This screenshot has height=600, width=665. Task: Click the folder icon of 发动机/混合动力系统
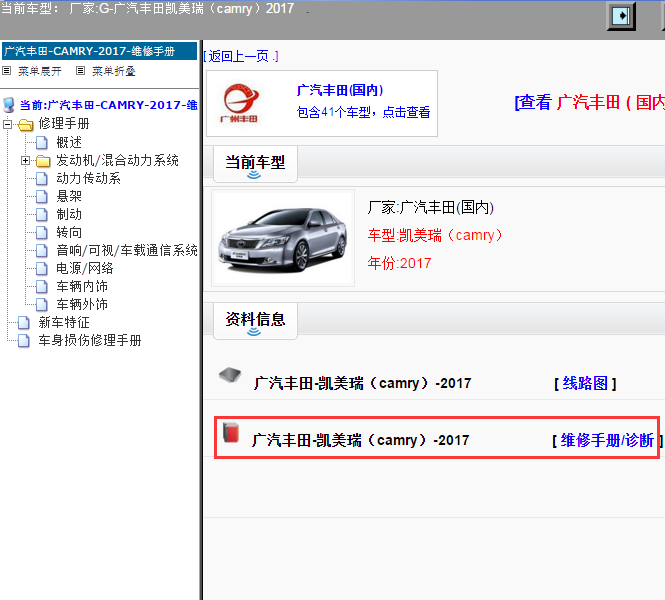43,161
